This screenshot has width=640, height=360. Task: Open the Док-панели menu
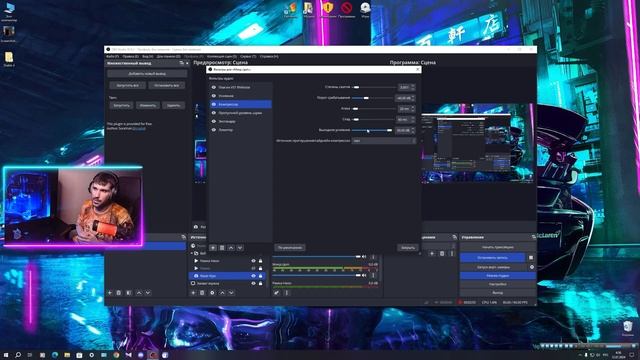click(x=169, y=56)
